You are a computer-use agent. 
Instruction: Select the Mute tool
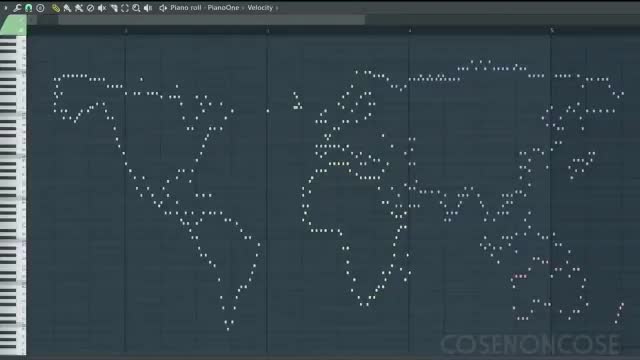click(x=102, y=8)
